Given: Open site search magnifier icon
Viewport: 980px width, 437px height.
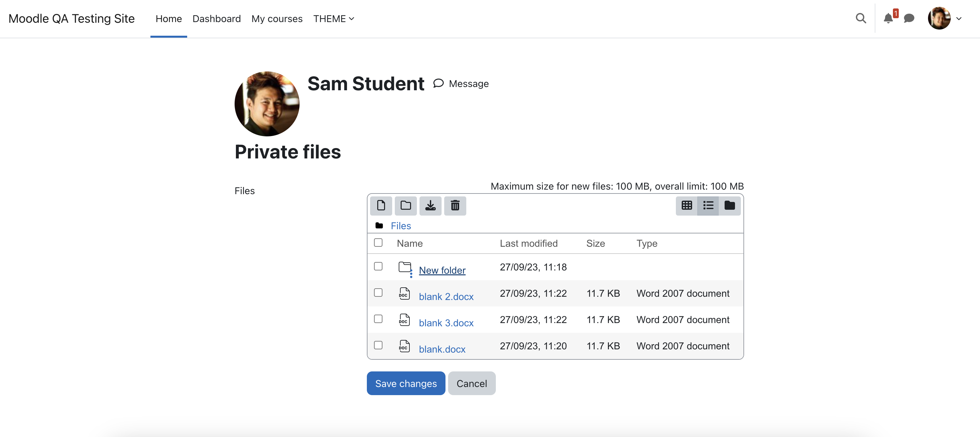Looking at the screenshot, I should click(861, 18).
